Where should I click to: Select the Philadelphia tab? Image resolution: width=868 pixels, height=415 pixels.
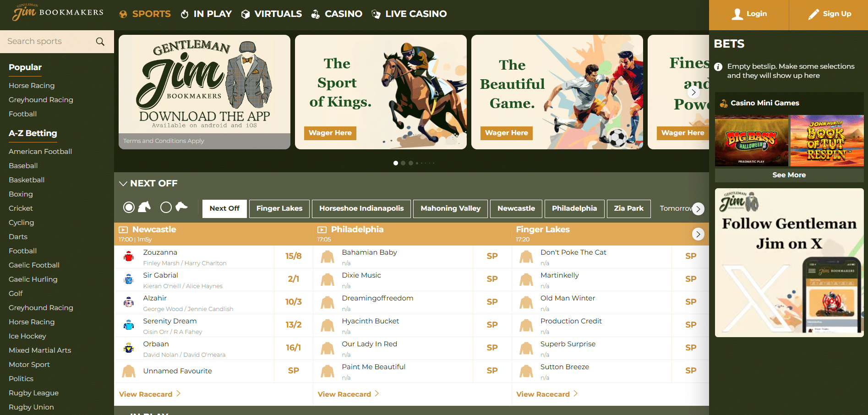(x=574, y=208)
